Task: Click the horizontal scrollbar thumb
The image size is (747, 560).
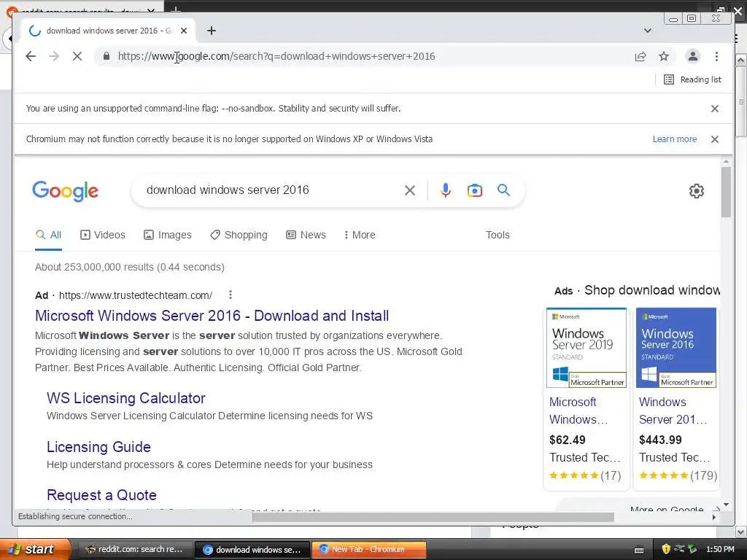Action: tap(433, 518)
